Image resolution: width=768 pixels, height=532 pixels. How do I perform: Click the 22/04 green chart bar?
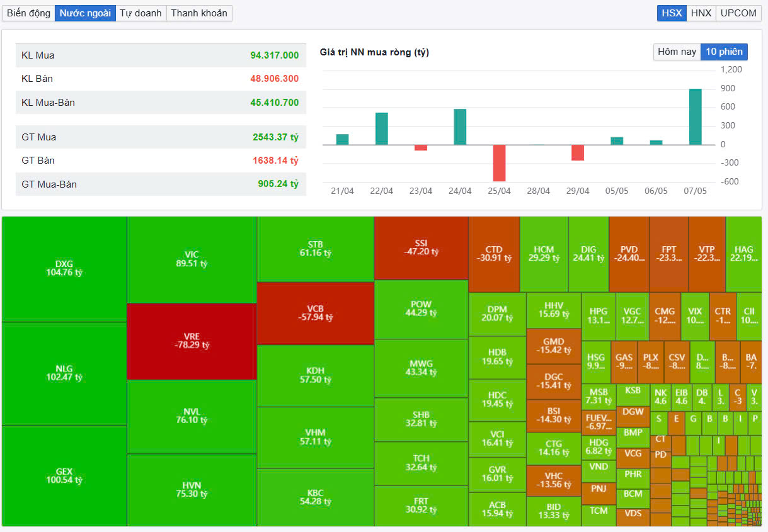pyautogui.click(x=381, y=128)
